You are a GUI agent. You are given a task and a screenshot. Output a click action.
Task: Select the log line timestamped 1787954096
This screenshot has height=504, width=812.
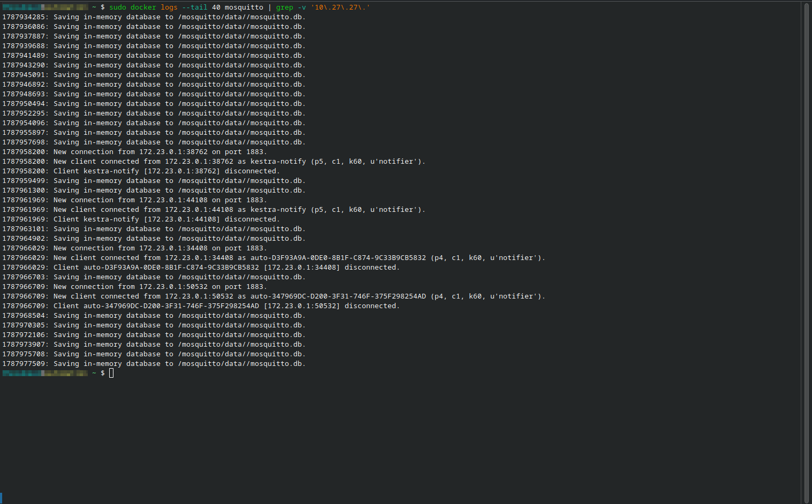pos(154,123)
